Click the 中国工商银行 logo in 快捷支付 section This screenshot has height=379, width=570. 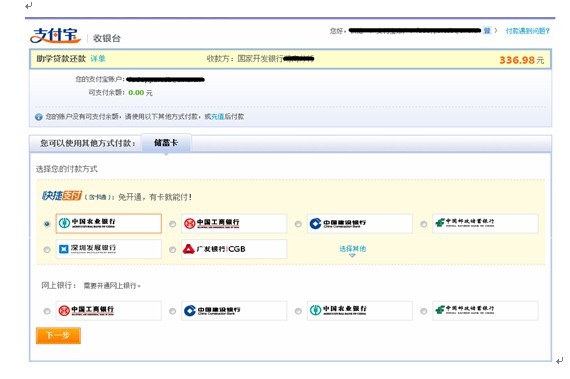tap(234, 223)
